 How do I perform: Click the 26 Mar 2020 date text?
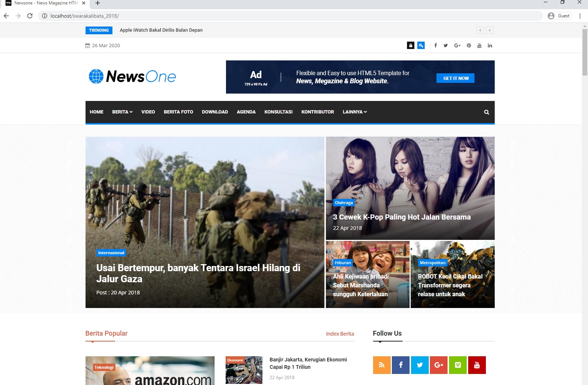pyautogui.click(x=106, y=45)
